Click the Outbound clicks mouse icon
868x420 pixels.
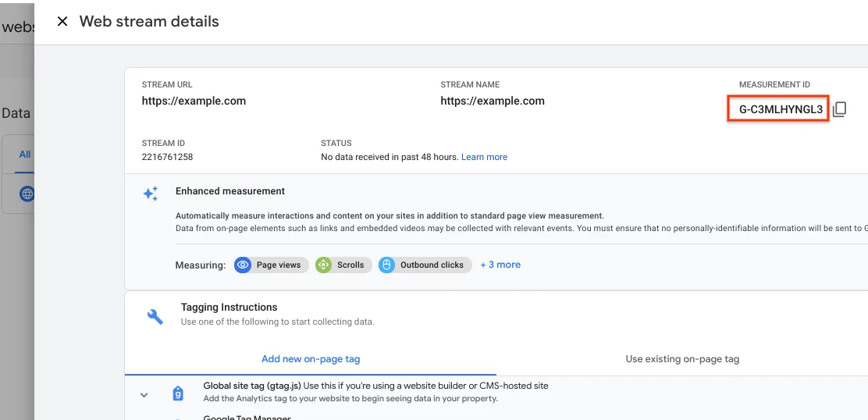point(386,265)
